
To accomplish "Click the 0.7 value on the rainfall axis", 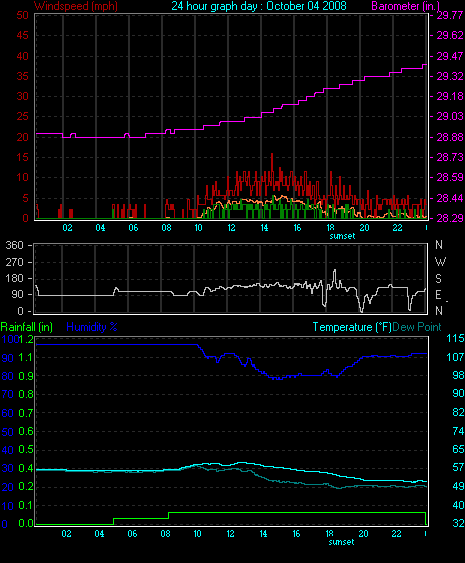I will [x=25, y=413].
